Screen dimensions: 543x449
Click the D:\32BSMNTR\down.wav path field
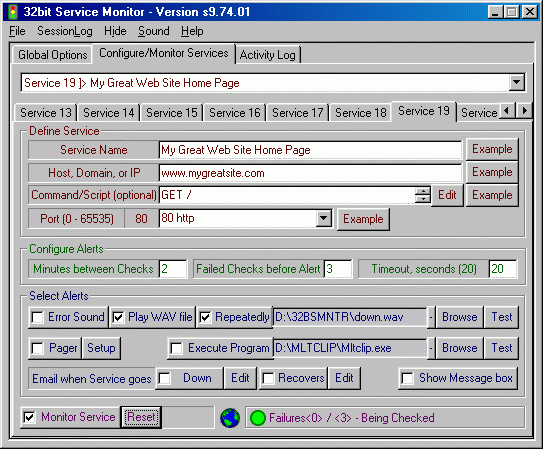349,317
